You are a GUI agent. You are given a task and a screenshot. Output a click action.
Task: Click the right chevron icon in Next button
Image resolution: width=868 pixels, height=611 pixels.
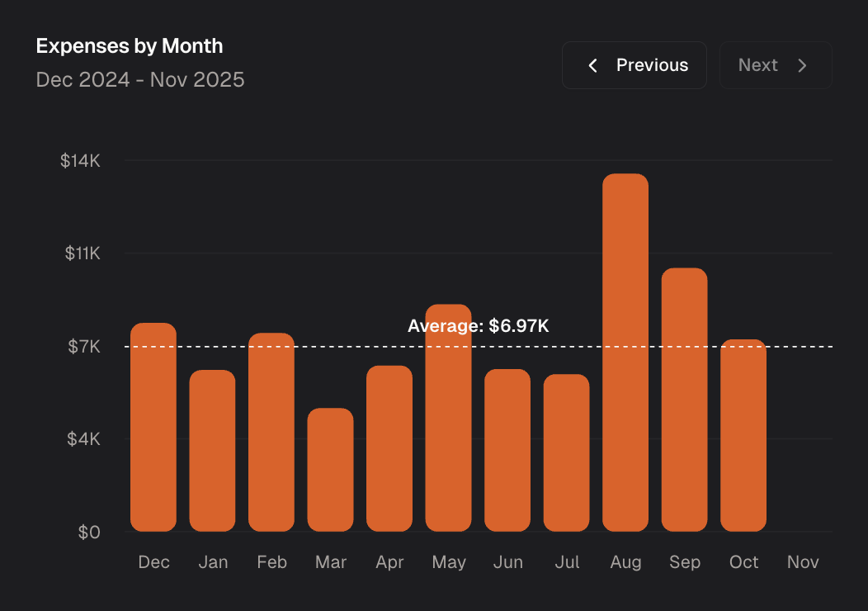800,65
